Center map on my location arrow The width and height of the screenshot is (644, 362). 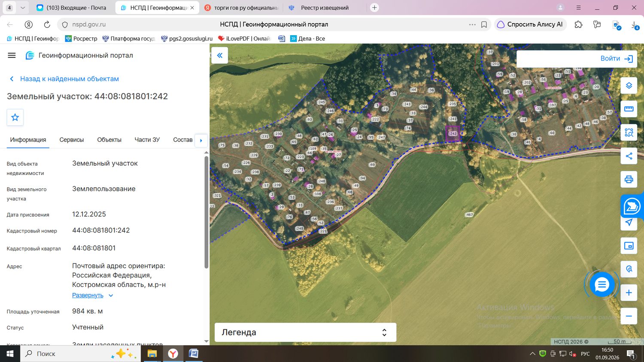(x=629, y=222)
